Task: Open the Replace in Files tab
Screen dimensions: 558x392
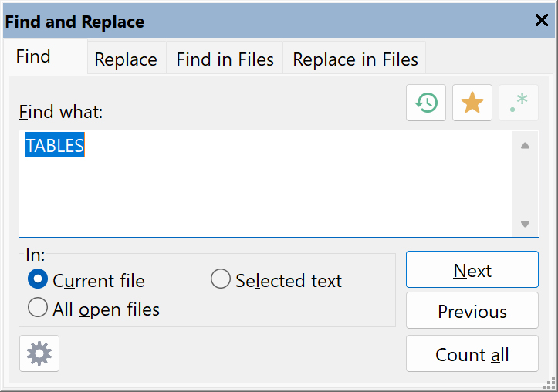Action: 355,59
